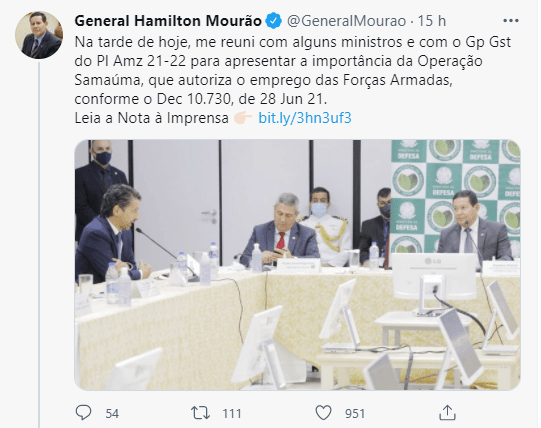Open the bit.ly/3hn3uf3 link
The width and height of the screenshot is (541, 428).
coord(305,118)
